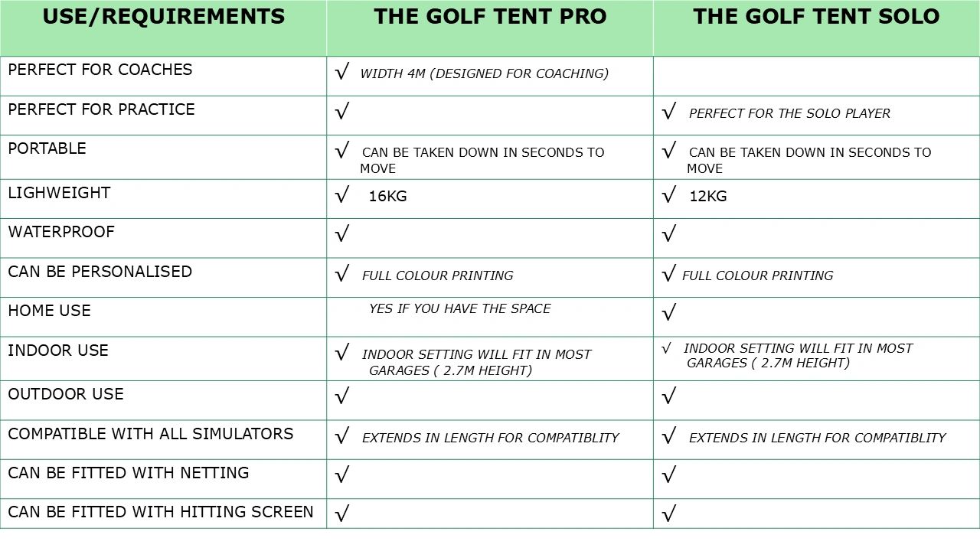Click "Yes if you have the space" text
Viewport: 980px width, 551px height.
(459, 308)
